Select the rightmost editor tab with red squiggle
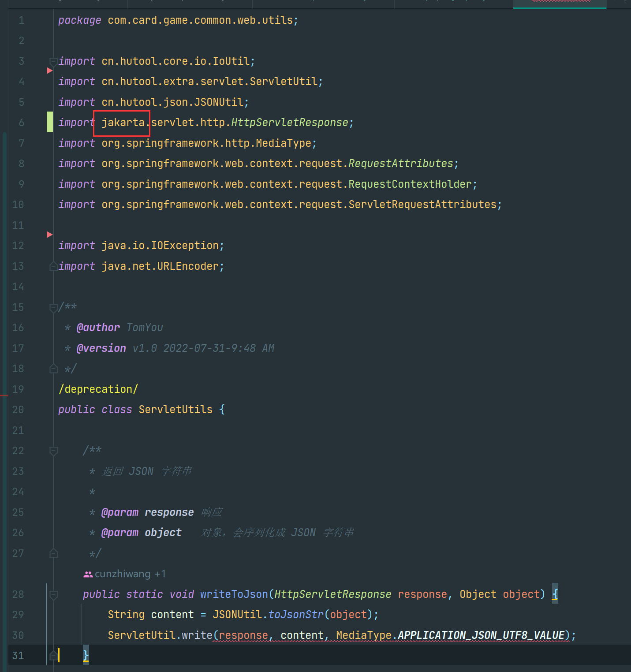This screenshot has height=672, width=631. coord(559,4)
